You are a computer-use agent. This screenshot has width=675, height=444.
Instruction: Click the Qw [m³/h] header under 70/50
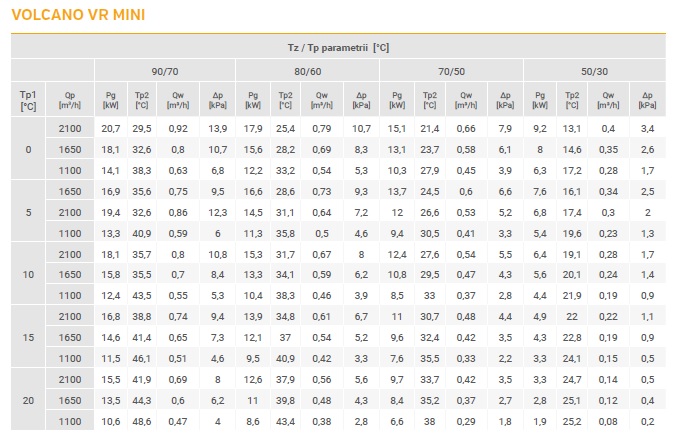466,100
